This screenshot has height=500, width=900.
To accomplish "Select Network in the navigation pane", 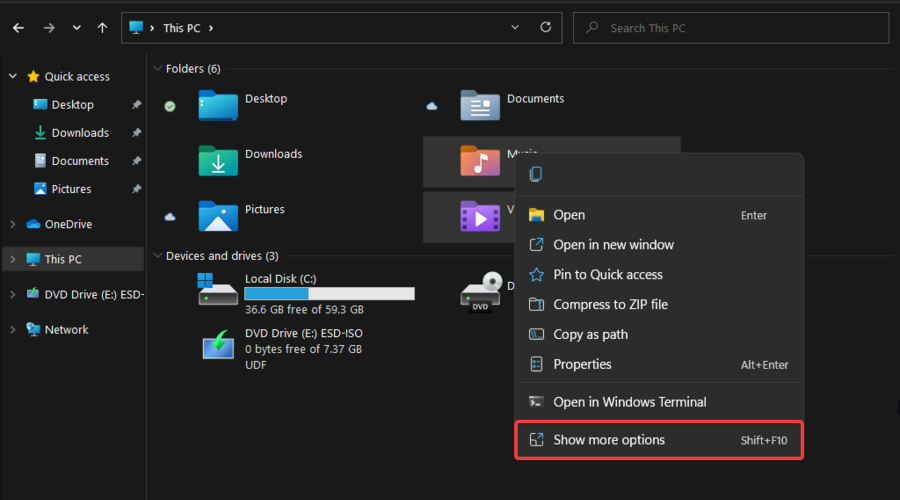I will [x=66, y=329].
